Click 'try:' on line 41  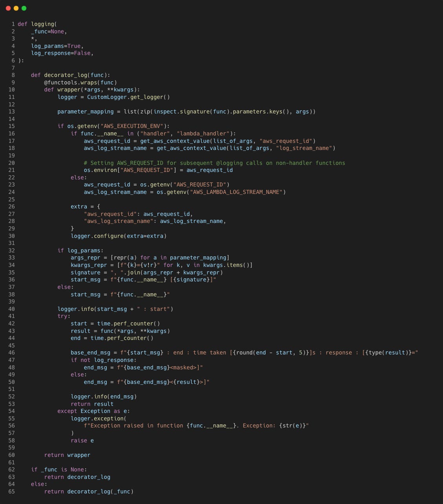pyautogui.click(x=64, y=316)
